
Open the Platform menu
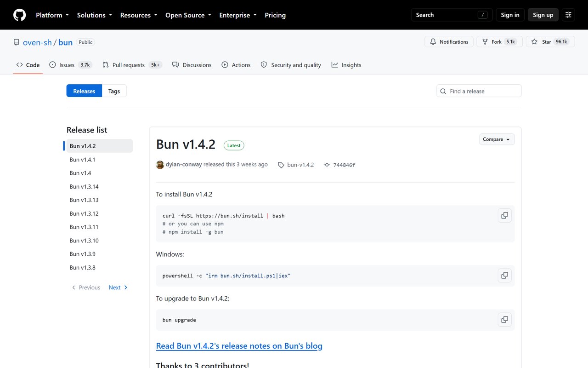click(x=52, y=15)
